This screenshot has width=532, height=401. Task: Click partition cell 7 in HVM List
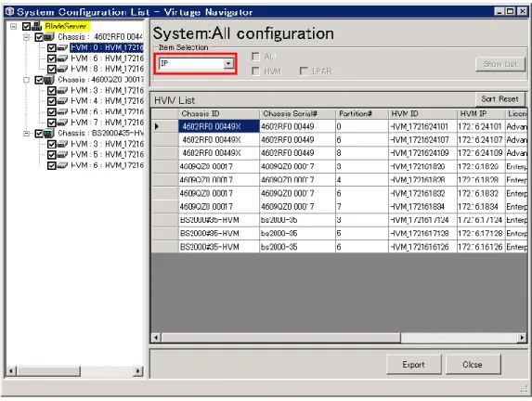[362, 207]
